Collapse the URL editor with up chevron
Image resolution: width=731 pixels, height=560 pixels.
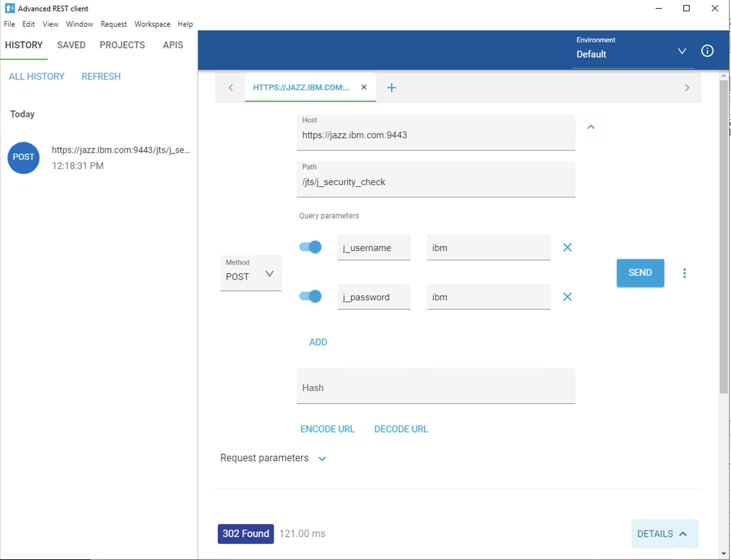click(x=591, y=127)
